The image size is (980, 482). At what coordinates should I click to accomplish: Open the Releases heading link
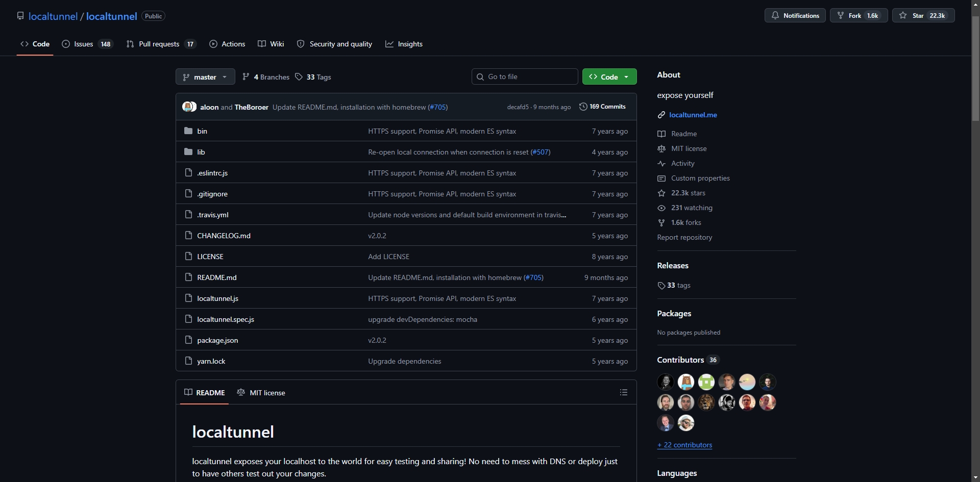point(673,265)
